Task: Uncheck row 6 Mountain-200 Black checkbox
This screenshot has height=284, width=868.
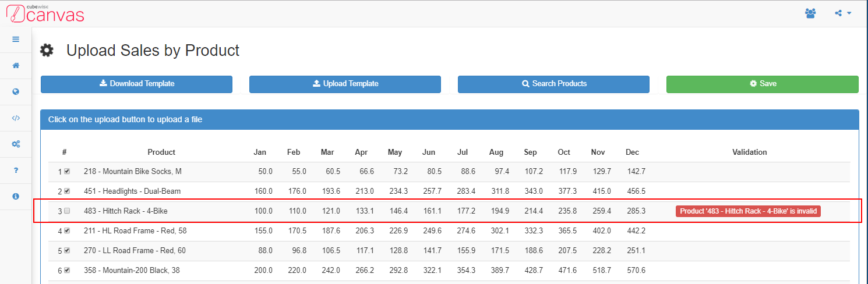Action: coord(67,270)
